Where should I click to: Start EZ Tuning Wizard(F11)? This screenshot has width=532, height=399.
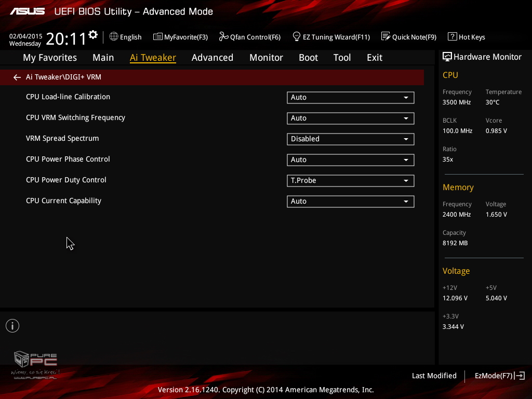point(331,37)
